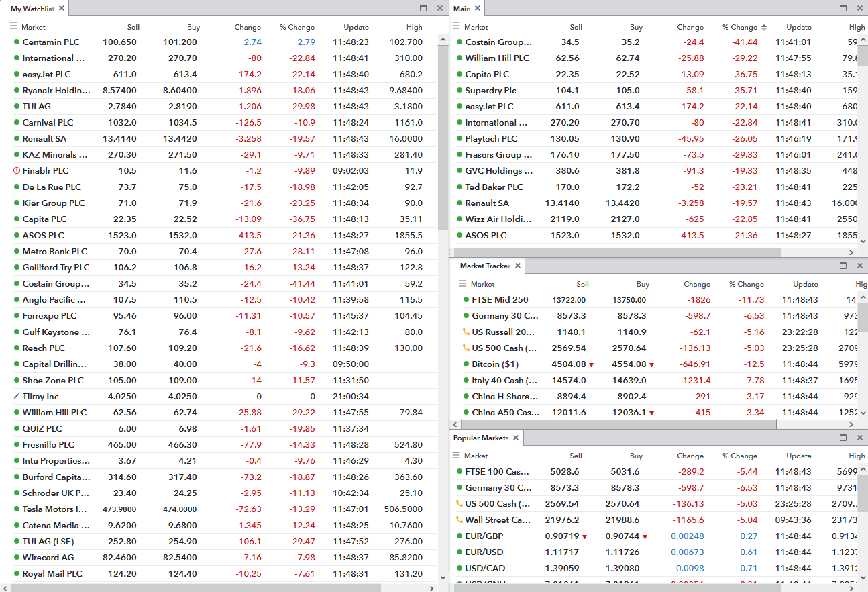Click the scroll-right arrow in Main panel
Image resolution: width=868 pixels, height=592 pixels.
[852, 252]
